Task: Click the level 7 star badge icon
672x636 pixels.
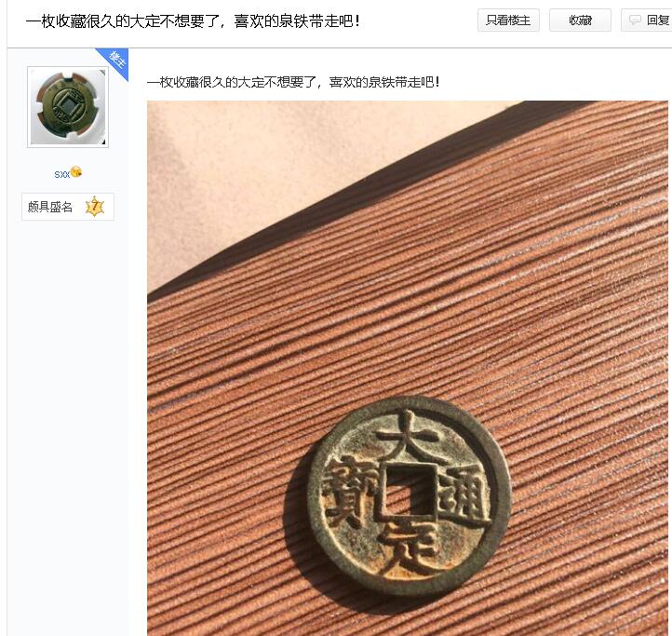Action: 95,207
